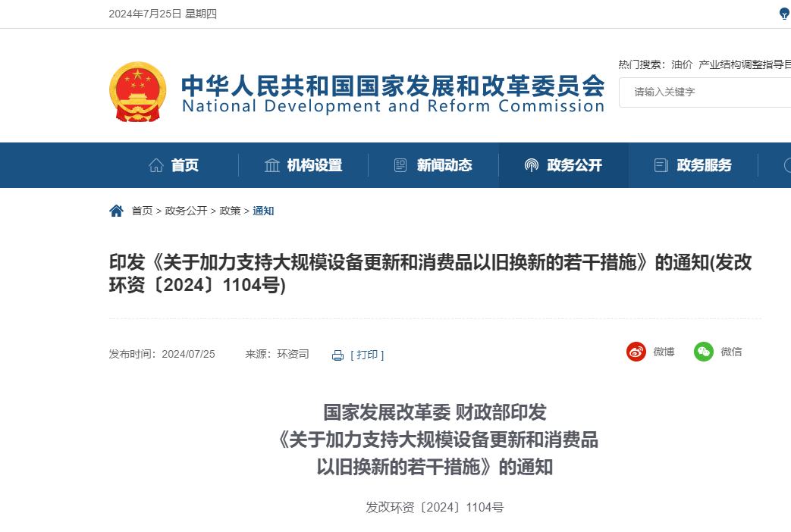Image resolution: width=791 pixels, height=532 pixels.
Task: Click the newspaper icon beside 新闻动态
Action: 400,165
